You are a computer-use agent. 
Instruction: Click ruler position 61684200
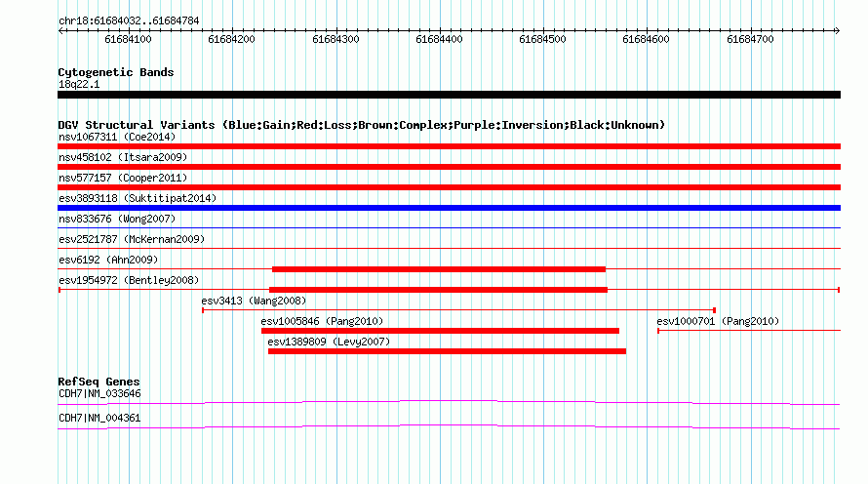231,39
